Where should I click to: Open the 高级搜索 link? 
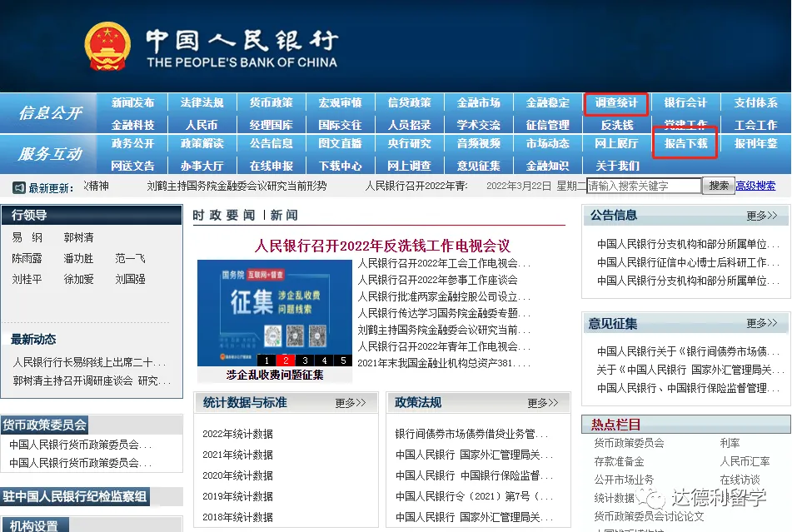(755, 186)
